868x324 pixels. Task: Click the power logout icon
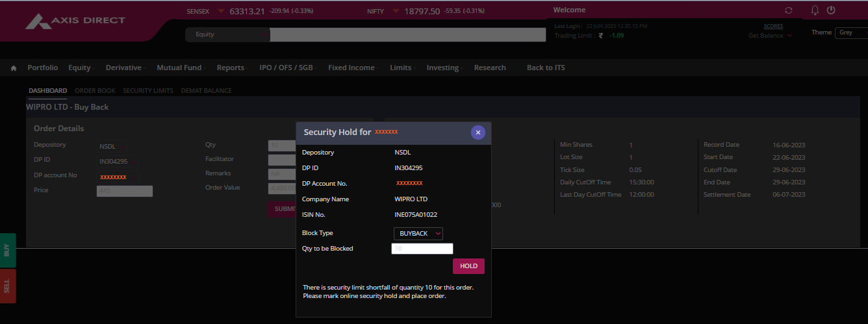830,10
